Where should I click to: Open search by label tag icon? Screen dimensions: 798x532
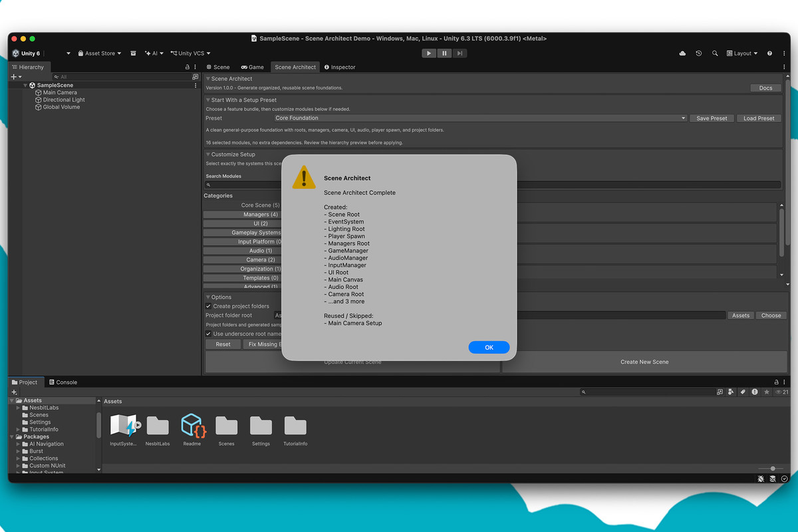click(743, 392)
